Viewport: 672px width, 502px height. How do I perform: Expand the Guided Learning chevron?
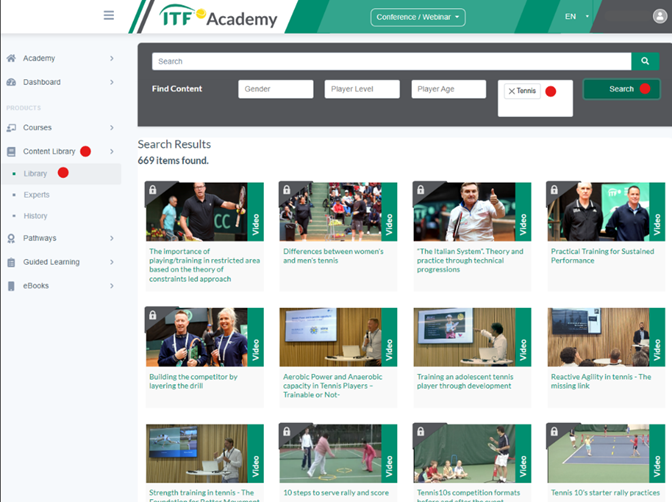point(111,262)
